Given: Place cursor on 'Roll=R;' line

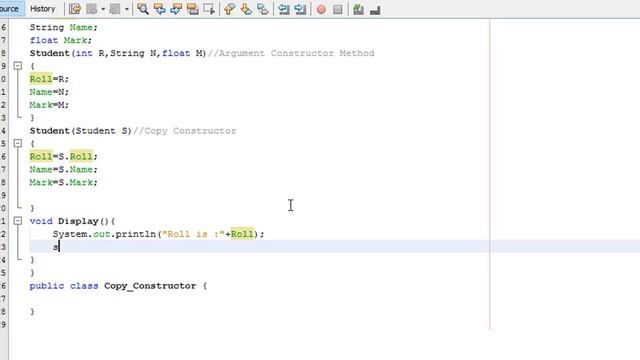Looking at the screenshot, I should point(49,79).
